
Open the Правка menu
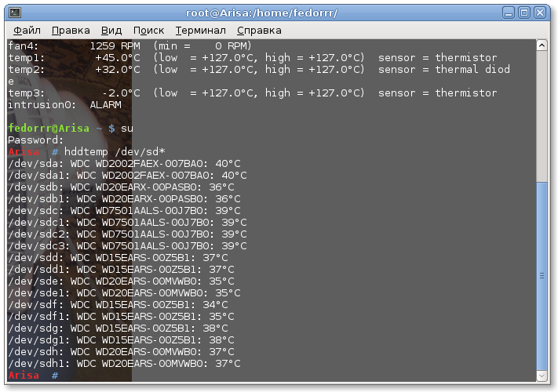[71, 30]
